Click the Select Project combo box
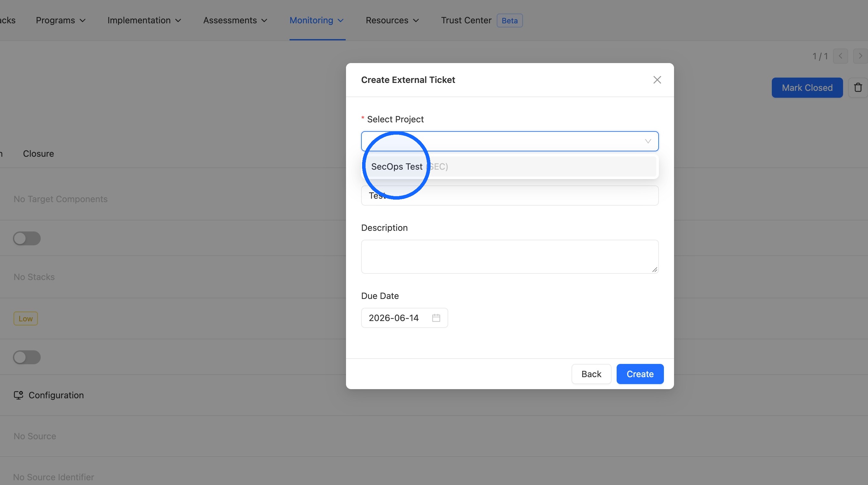The height and width of the screenshot is (485, 868). tap(510, 141)
